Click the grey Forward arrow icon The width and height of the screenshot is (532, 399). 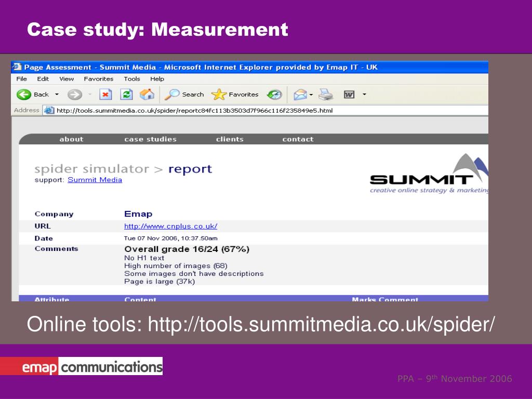pyautogui.click(x=75, y=95)
